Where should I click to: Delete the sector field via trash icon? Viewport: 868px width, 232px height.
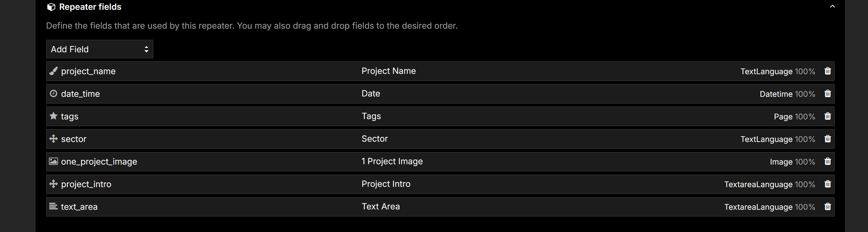[x=828, y=139]
